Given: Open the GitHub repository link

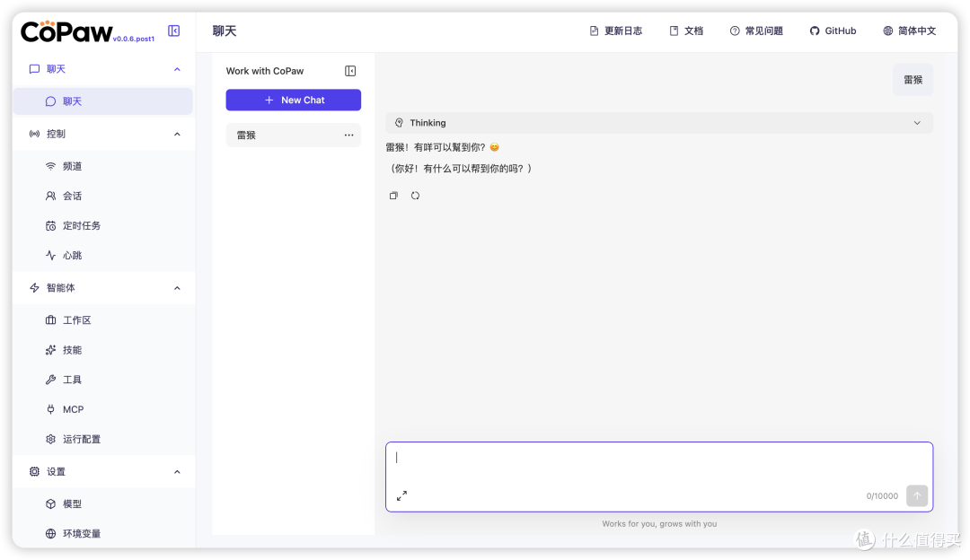Looking at the screenshot, I should [833, 30].
